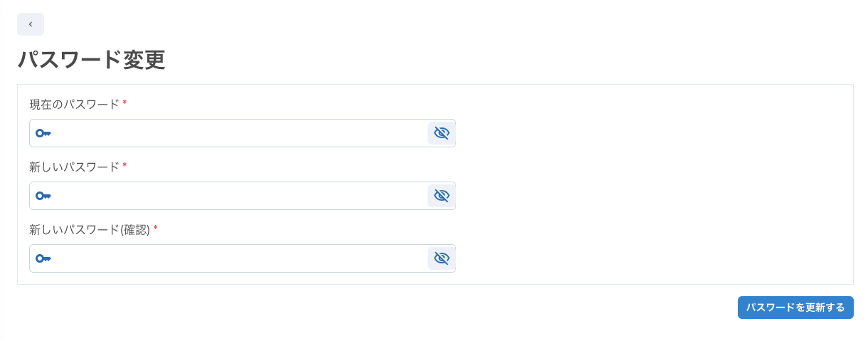Click the 現在のパスワード label text
868x341 pixels.
coord(74,104)
